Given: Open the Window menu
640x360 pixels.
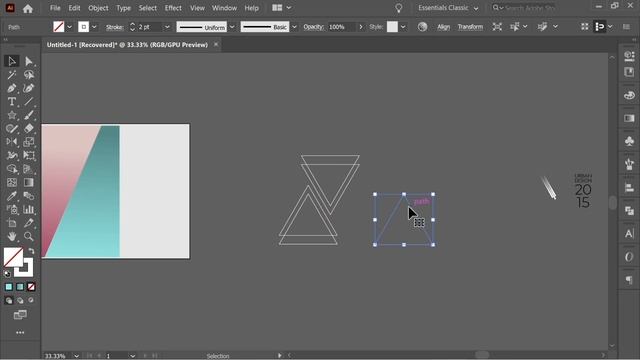Looking at the screenshot, I should point(224,8).
